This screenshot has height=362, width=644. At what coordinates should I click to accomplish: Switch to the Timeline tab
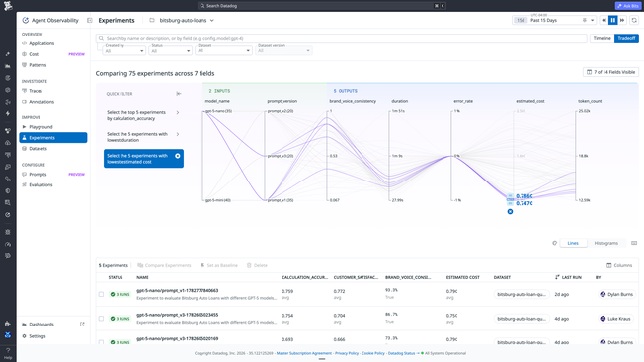(602, 38)
